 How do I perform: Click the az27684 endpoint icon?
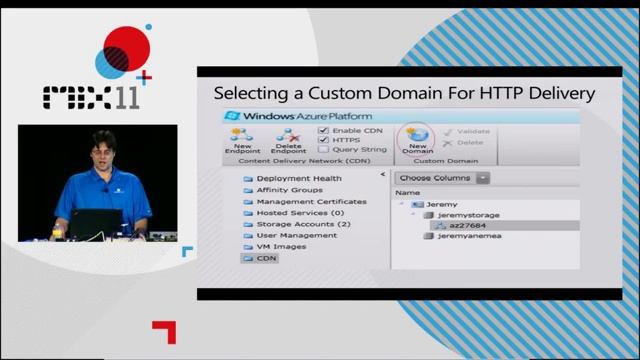440,225
